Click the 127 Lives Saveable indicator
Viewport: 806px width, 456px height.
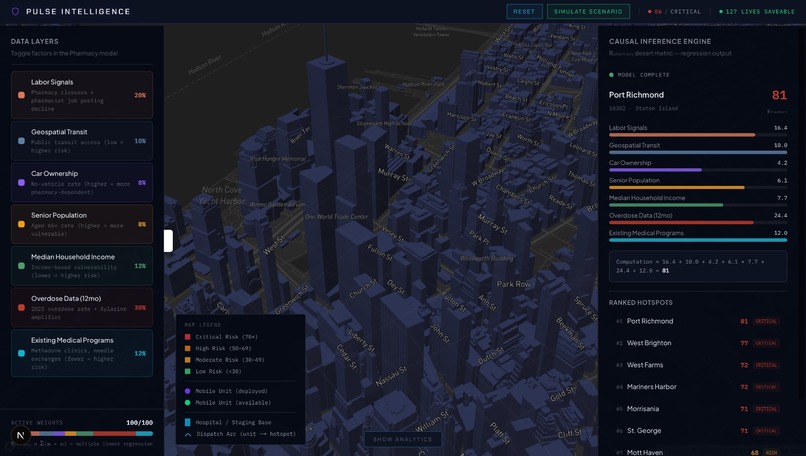[x=757, y=11]
